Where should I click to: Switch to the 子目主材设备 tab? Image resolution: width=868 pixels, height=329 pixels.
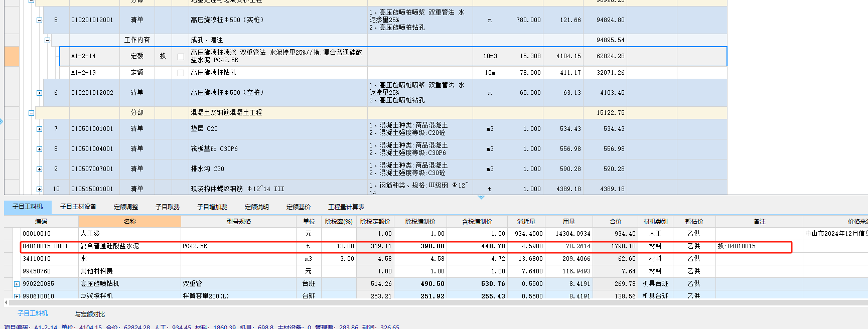[x=78, y=207]
